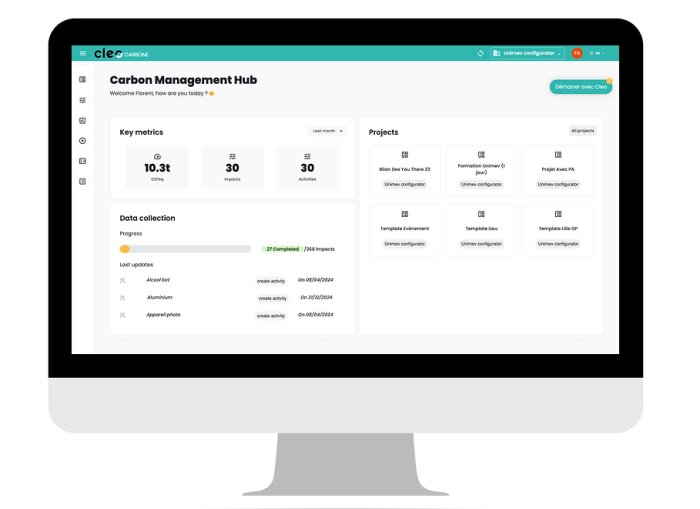Viewport: 700px width, 509px height.
Task: Open the bottom list icon in the sidebar
Action: [x=82, y=181]
